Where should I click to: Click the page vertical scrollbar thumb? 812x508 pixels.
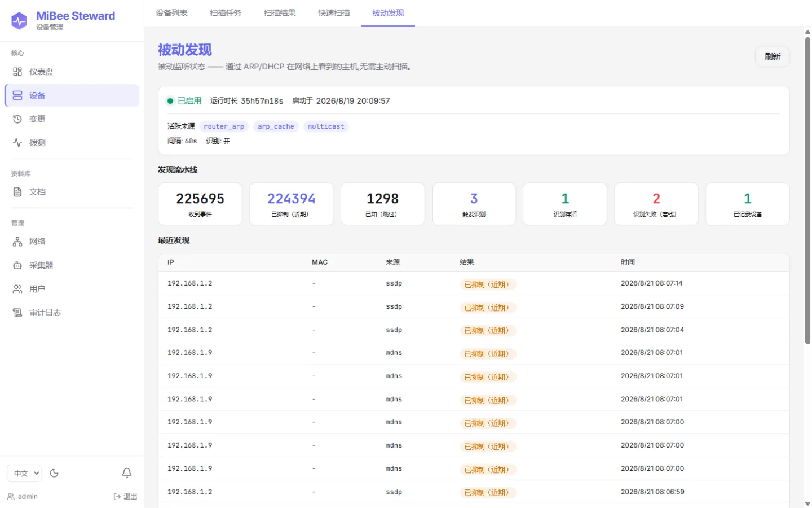807,191
